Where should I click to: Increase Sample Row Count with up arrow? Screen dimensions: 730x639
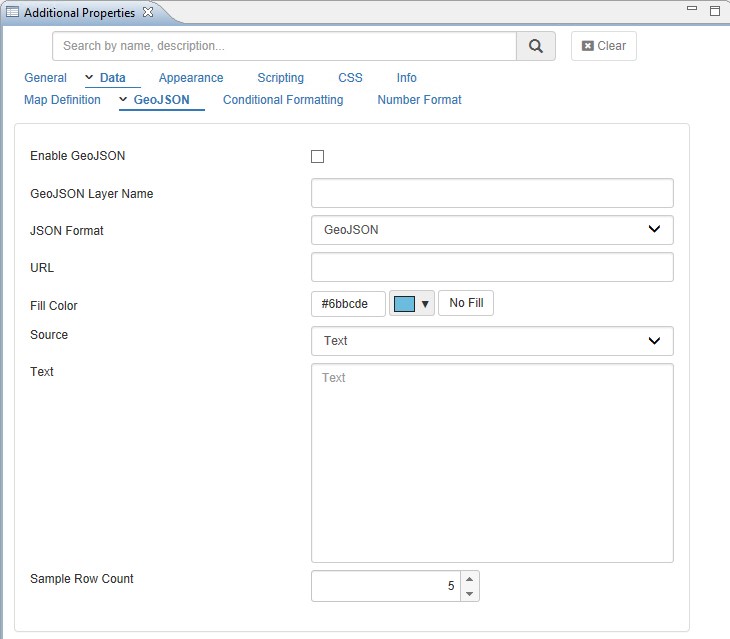click(469, 579)
